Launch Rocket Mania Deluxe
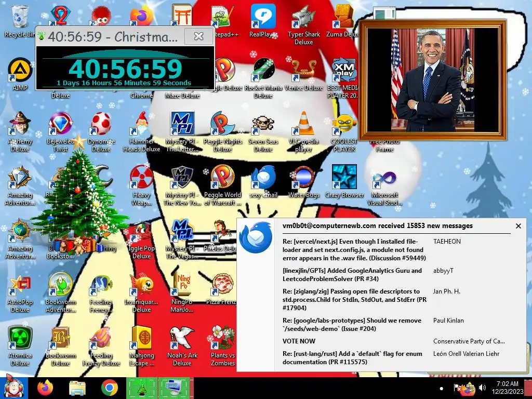 tap(263, 78)
